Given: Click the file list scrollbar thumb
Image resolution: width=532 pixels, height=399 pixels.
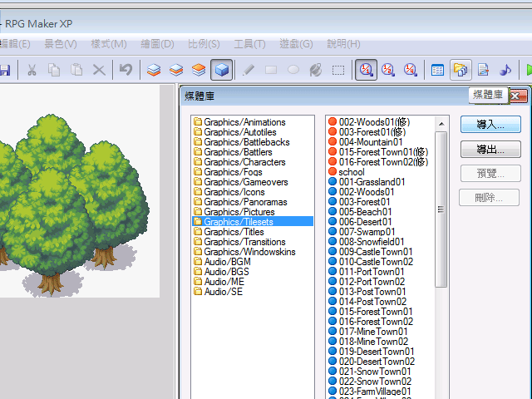Looking at the screenshot, I should (x=441, y=209).
